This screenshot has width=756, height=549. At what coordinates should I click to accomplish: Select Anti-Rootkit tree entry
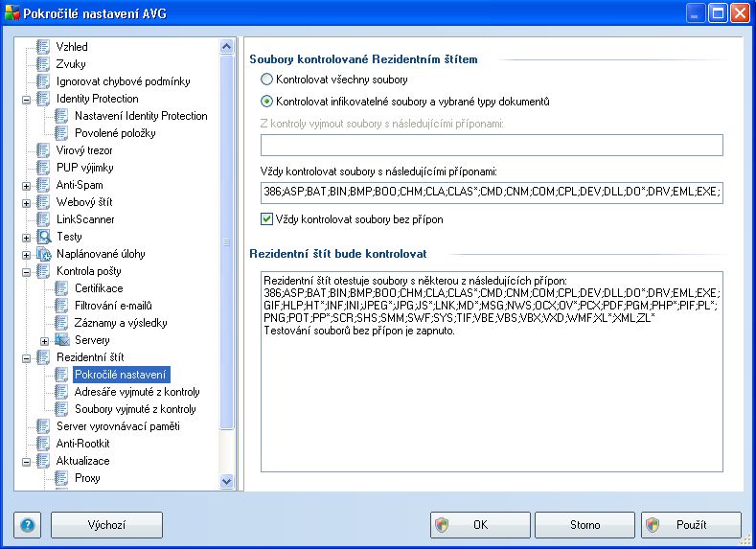click(83, 444)
